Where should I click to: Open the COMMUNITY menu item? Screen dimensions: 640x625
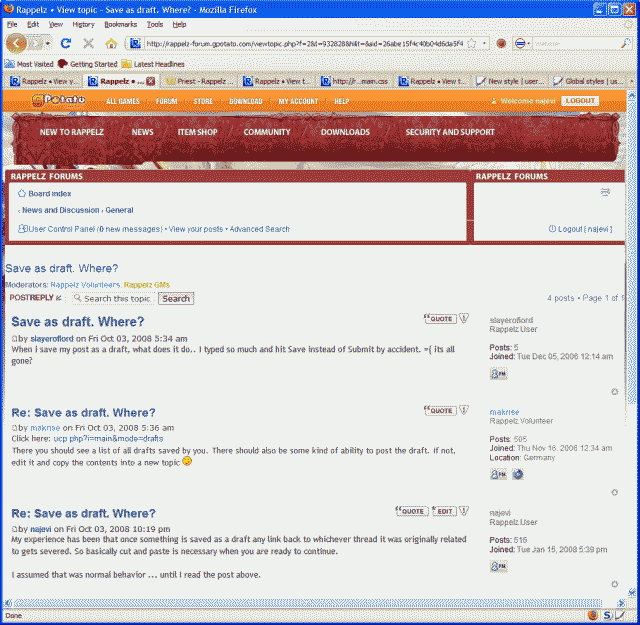[x=267, y=132]
